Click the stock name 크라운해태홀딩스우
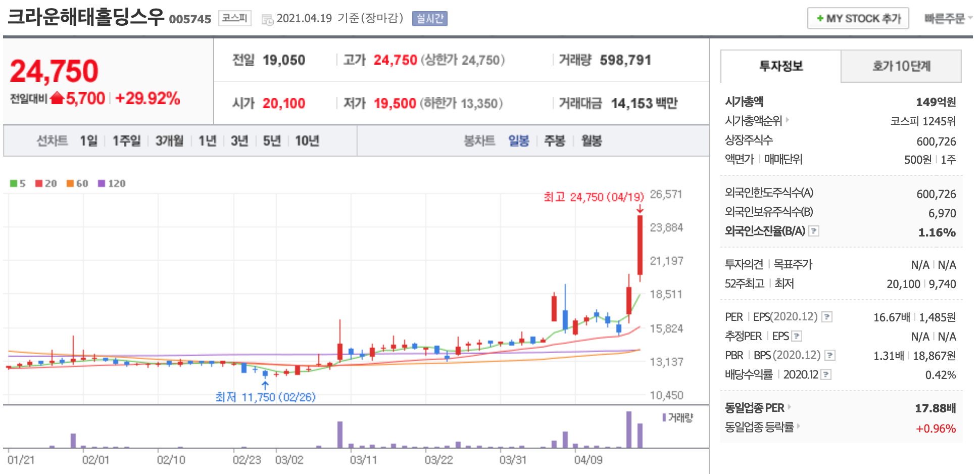This screenshot has height=474, width=980. tap(86, 17)
